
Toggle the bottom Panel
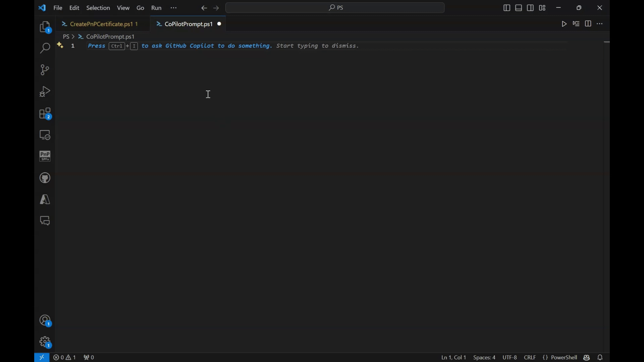pyautogui.click(x=519, y=8)
